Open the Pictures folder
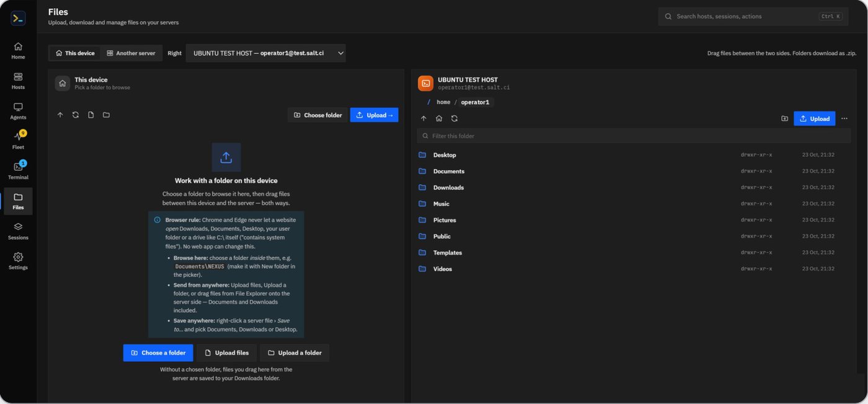The height and width of the screenshot is (404, 868). (x=634, y=220)
